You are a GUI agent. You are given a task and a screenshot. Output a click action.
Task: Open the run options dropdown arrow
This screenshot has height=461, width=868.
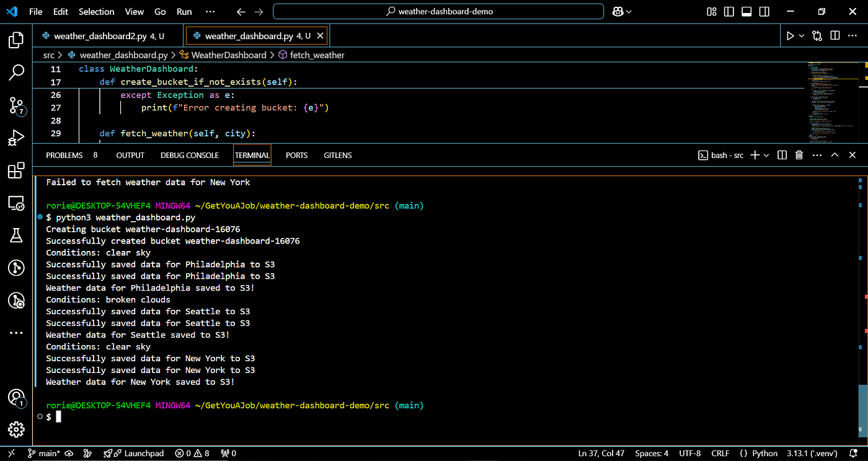[x=801, y=36]
